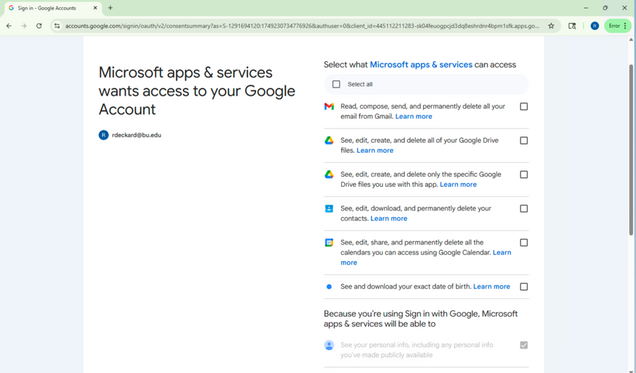Open Learn more for Calendar permission

502,253
